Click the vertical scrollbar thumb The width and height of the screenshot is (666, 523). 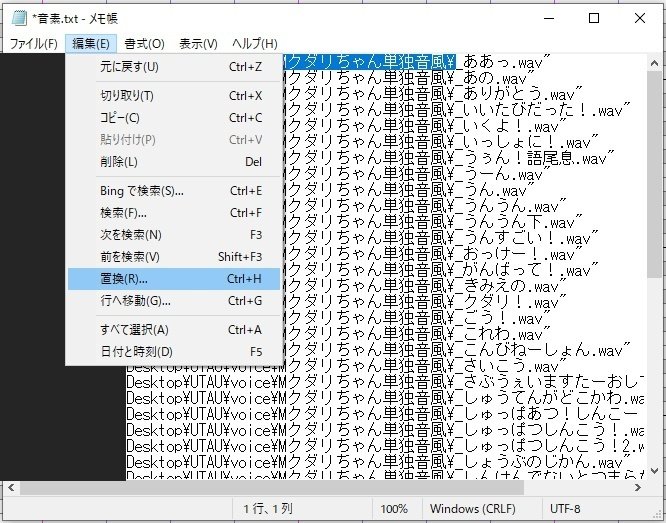click(x=654, y=174)
